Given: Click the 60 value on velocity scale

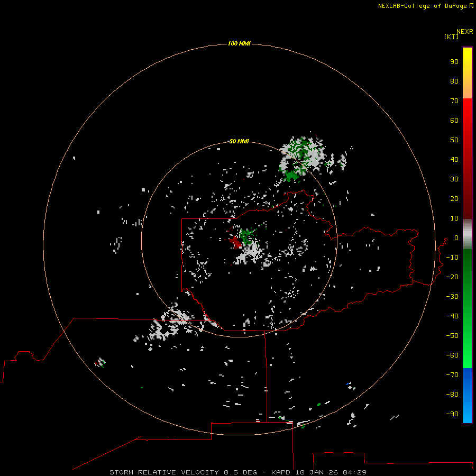Looking at the screenshot, I should pyautogui.click(x=454, y=120).
